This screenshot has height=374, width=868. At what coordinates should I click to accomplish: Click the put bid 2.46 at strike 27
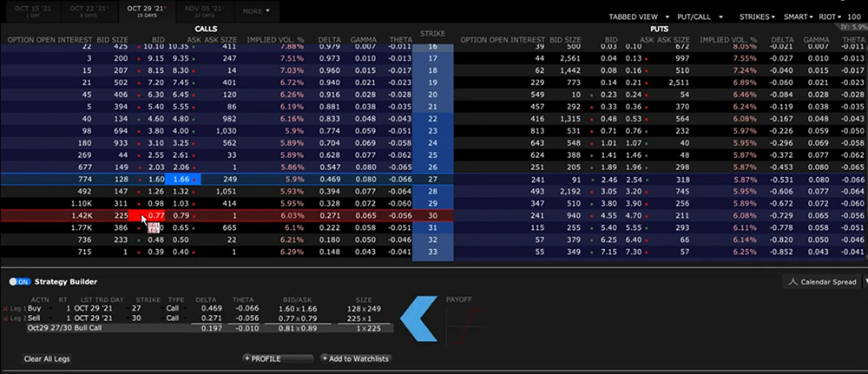point(610,180)
